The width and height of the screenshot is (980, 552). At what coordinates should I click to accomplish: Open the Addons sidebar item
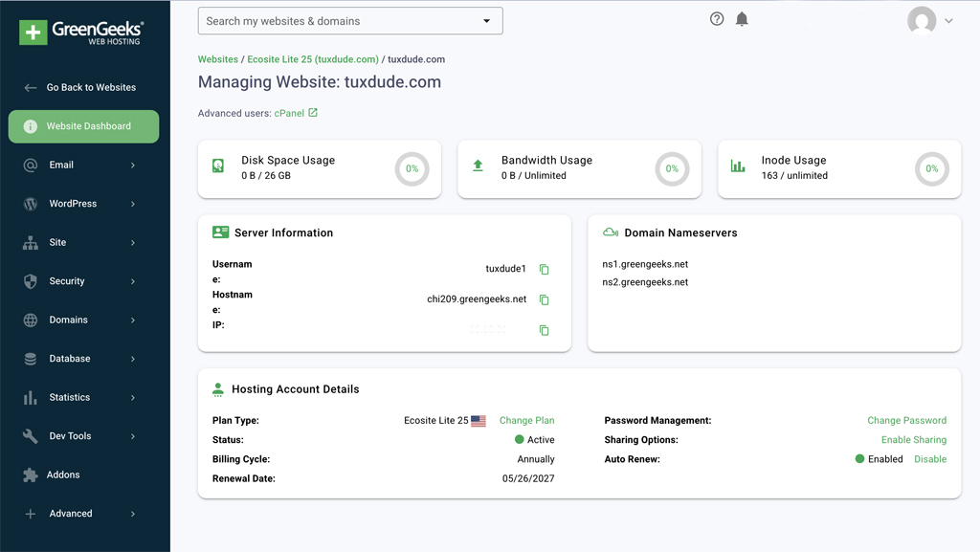pyautogui.click(x=84, y=475)
